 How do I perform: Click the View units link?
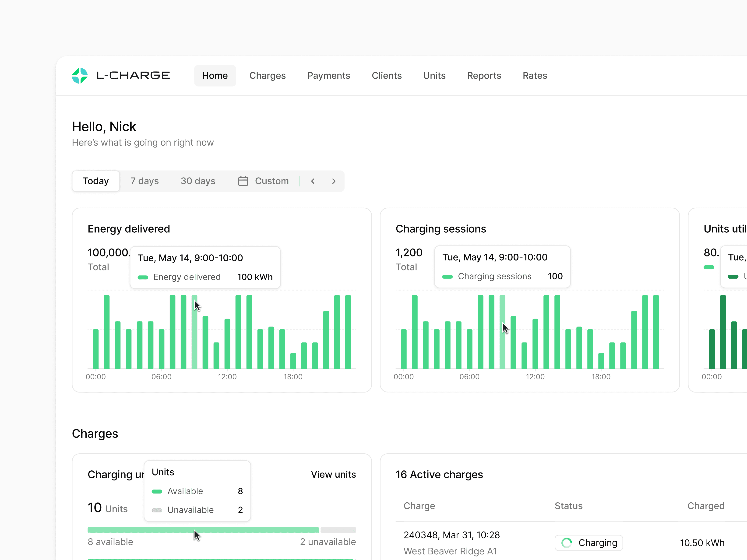click(333, 474)
